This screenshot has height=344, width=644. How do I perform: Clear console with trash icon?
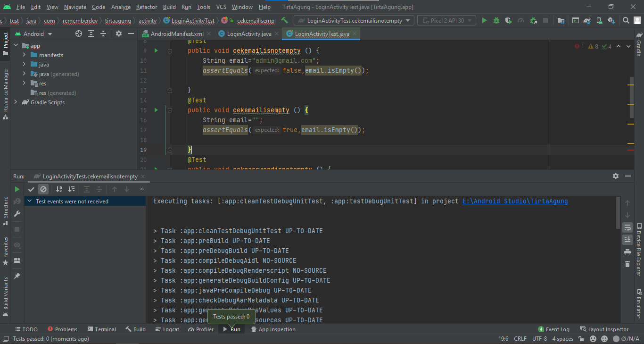coord(627,264)
